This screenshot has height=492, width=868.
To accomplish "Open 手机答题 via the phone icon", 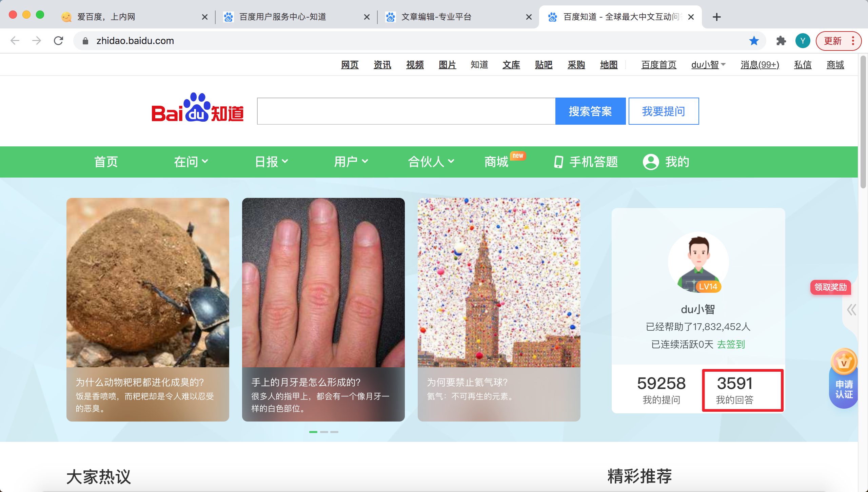I will 558,162.
